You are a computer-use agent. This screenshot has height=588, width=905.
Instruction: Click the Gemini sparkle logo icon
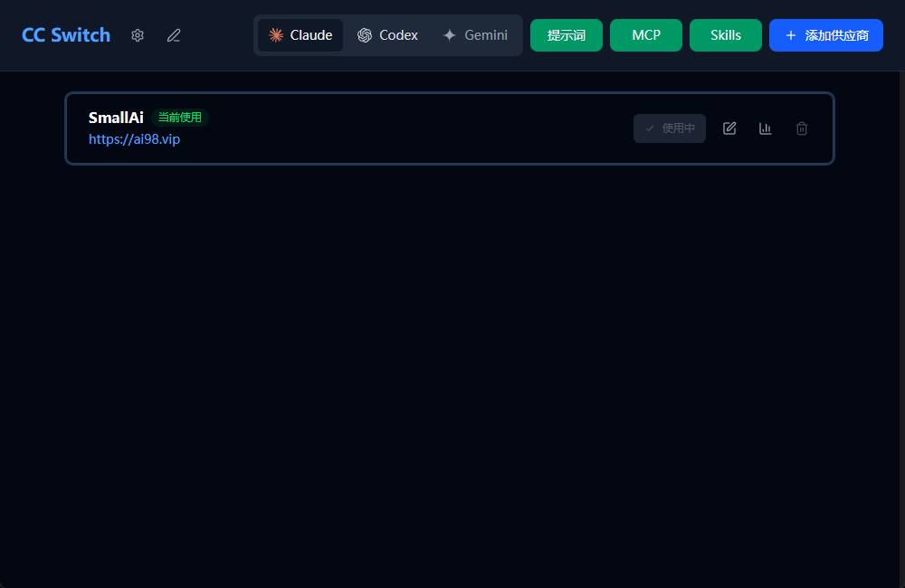pos(450,35)
